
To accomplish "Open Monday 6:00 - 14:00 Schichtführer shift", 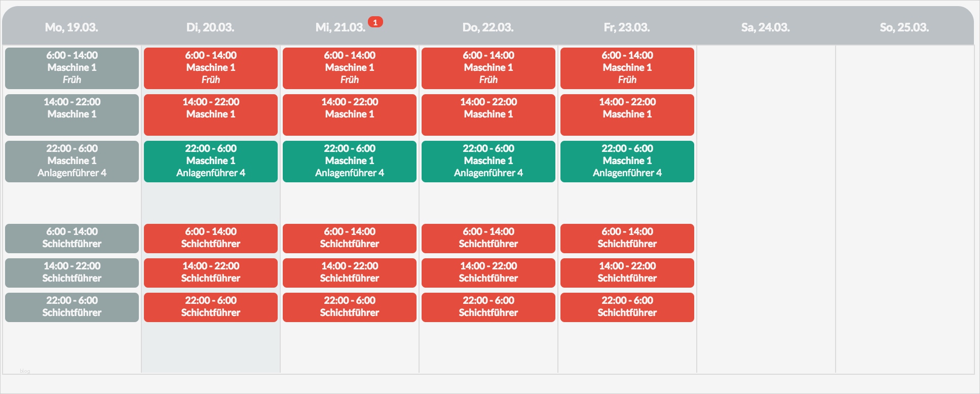I will pos(72,239).
